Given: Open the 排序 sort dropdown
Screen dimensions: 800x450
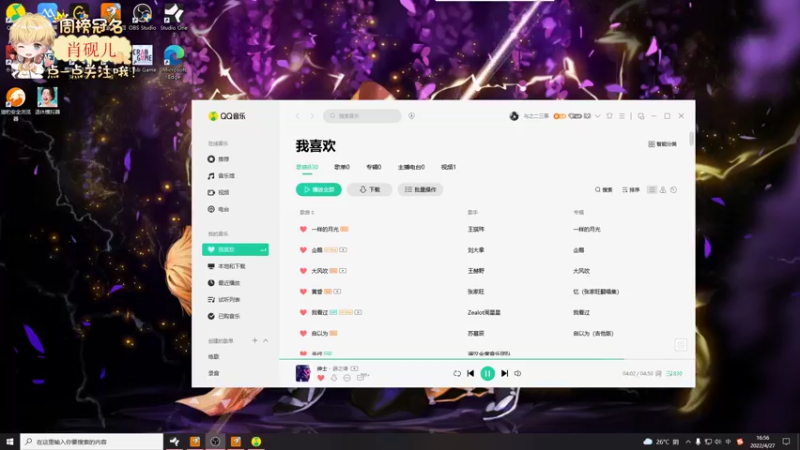Looking at the screenshot, I should point(631,190).
